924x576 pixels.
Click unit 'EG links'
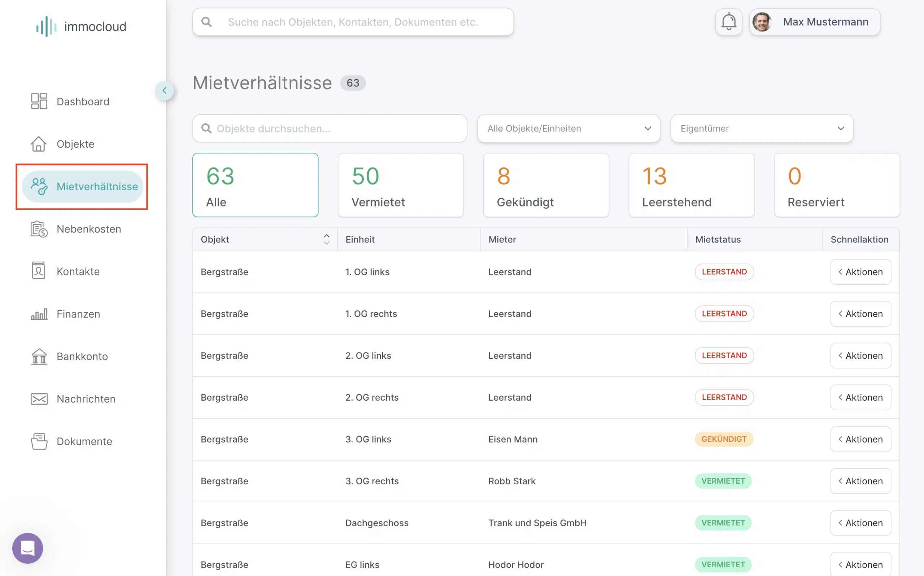coord(362,565)
